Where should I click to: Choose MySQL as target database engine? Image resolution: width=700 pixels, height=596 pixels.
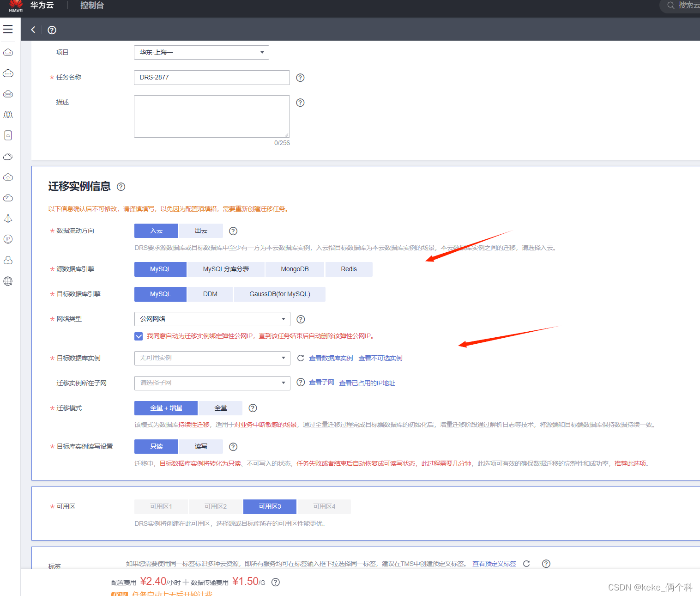(160, 294)
